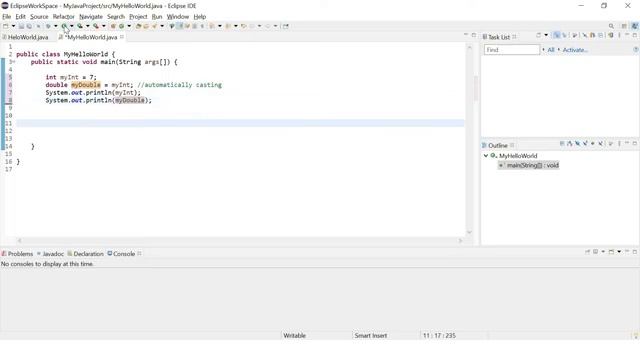Click the editor vertical scrollbar down arrow

click(x=469, y=232)
